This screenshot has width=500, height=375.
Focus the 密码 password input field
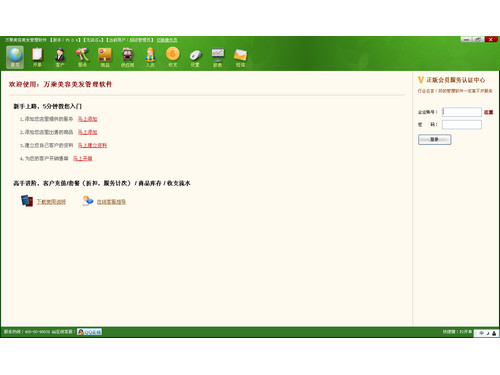pos(462,125)
